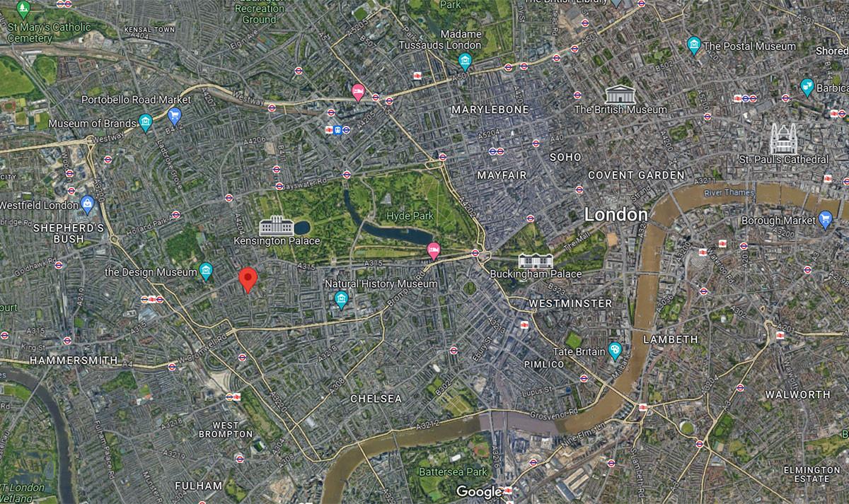
Task: Open the Barbican marker icon
Action: click(807, 88)
